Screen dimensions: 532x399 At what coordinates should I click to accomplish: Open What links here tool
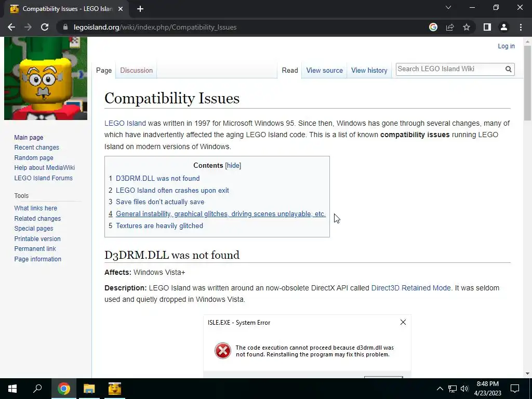point(36,208)
